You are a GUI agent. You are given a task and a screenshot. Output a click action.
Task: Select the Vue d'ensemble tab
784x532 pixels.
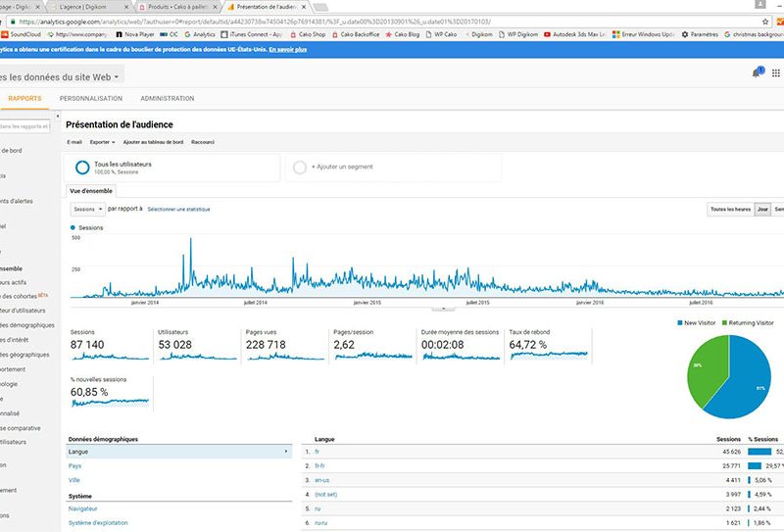91,191
